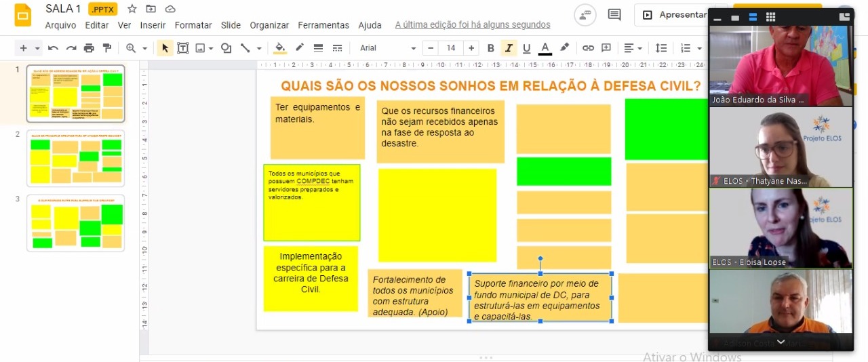The width and height of the screenshot is (868, 362).
Task: Open the Slide menu
Action: tap(231, 25)
